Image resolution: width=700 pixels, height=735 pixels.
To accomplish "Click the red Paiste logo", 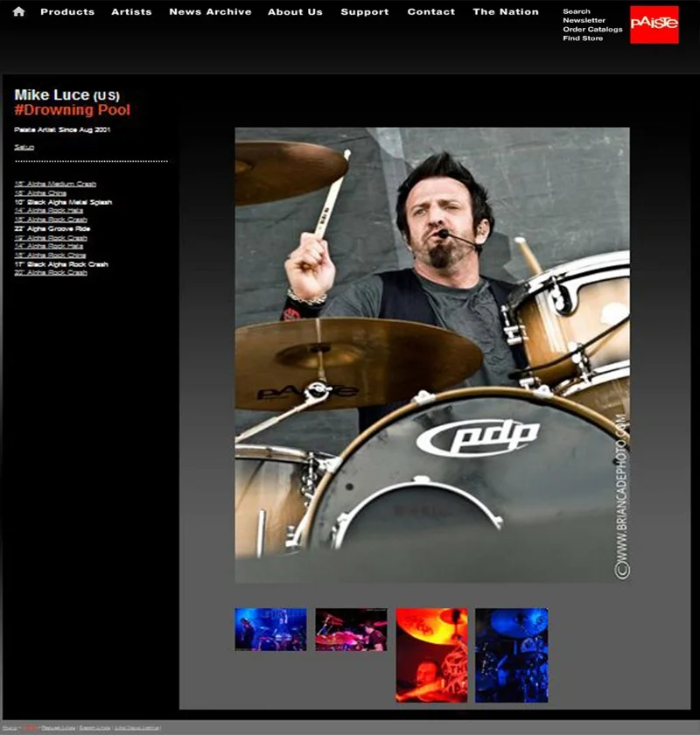I will (654, 24).
